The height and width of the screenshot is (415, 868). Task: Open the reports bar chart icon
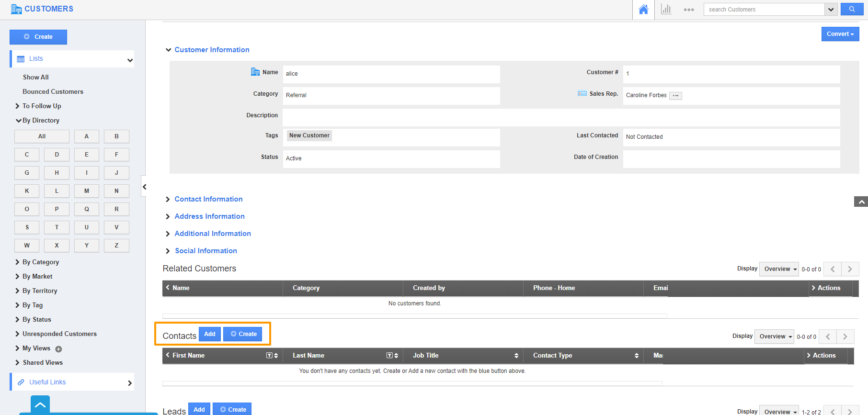[x=666, y=9]
